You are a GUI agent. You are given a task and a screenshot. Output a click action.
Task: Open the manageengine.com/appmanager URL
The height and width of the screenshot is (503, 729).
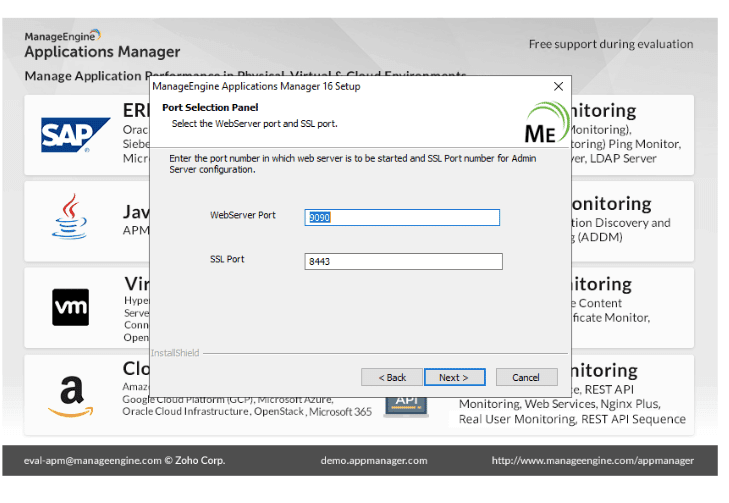coord(593,460)
